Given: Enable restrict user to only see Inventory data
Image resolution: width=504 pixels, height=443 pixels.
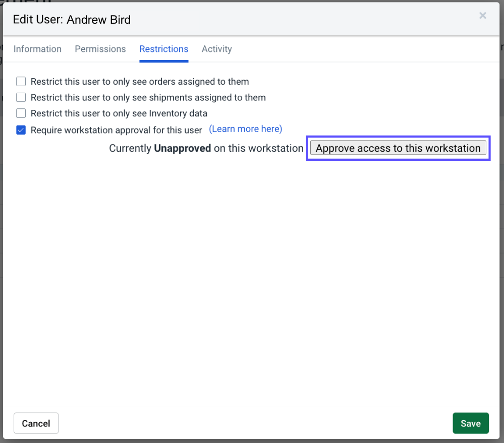Looking at the screenshot, I should coord(21,113).
